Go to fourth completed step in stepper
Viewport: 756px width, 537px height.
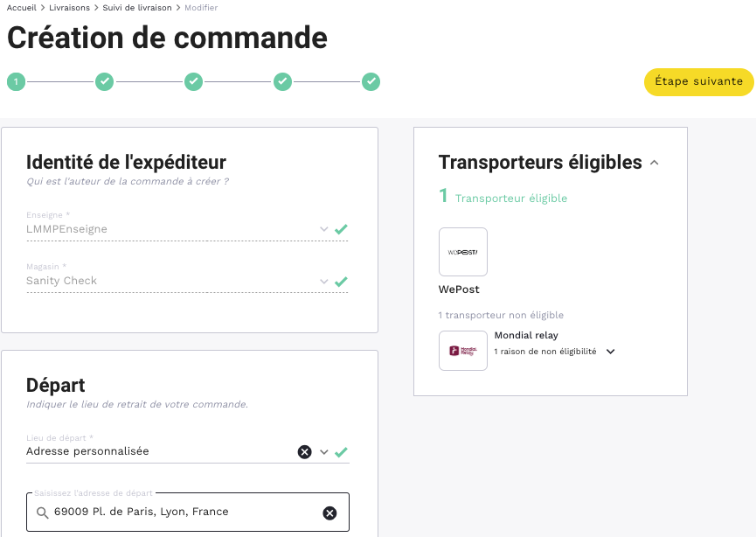coord(282,82)
